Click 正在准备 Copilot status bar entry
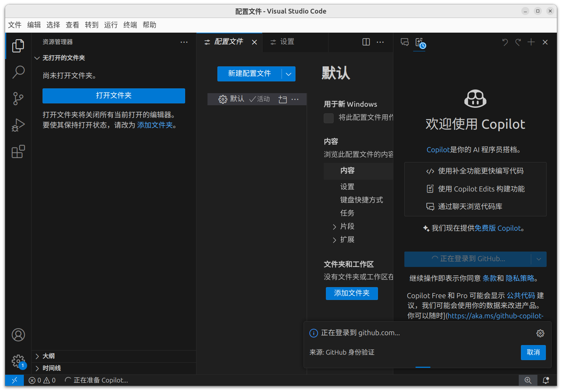562x392 pixels. 96,380
